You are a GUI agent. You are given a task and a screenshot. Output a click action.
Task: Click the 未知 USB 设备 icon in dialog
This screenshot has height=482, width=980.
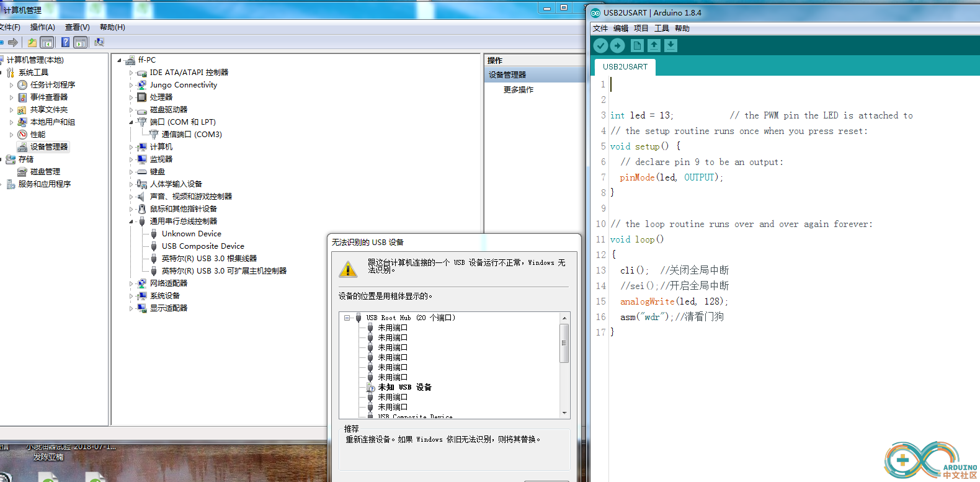click(371, 387)
